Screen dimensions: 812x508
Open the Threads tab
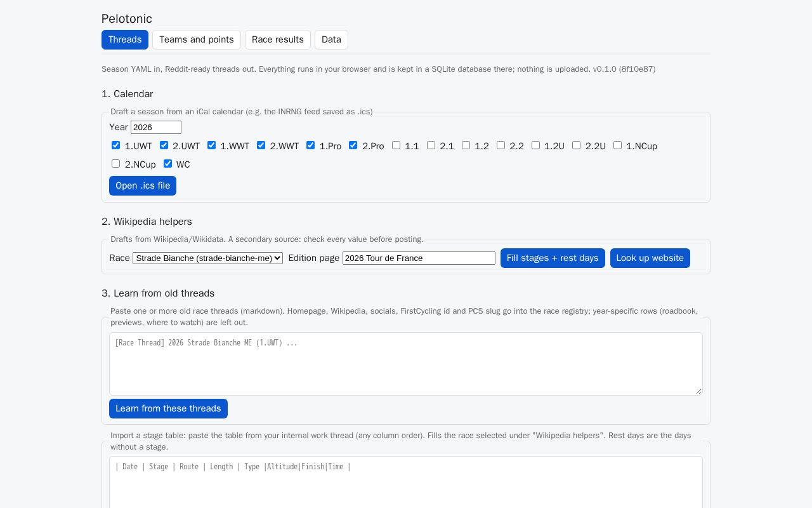125,39
